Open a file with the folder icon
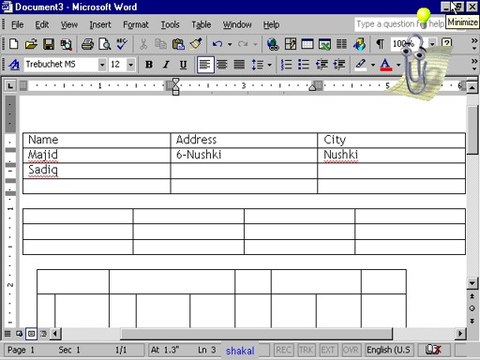This screenshot has height=360, width=480. (x=31, y=44)
